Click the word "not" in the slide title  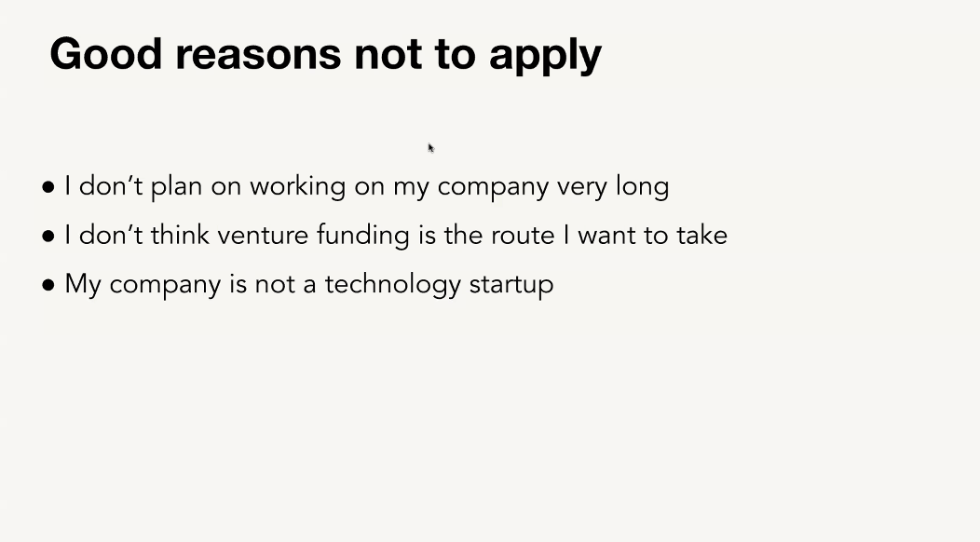pos(388,55)
